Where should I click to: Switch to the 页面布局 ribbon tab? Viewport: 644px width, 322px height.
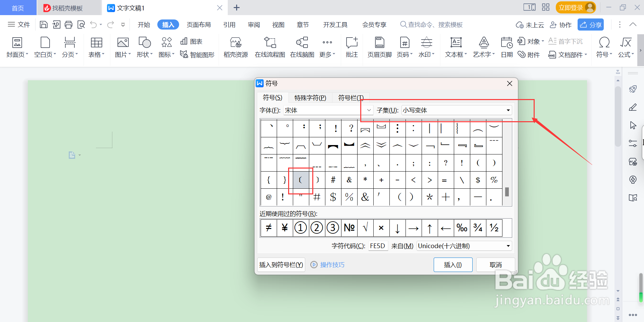click(199, 25)
